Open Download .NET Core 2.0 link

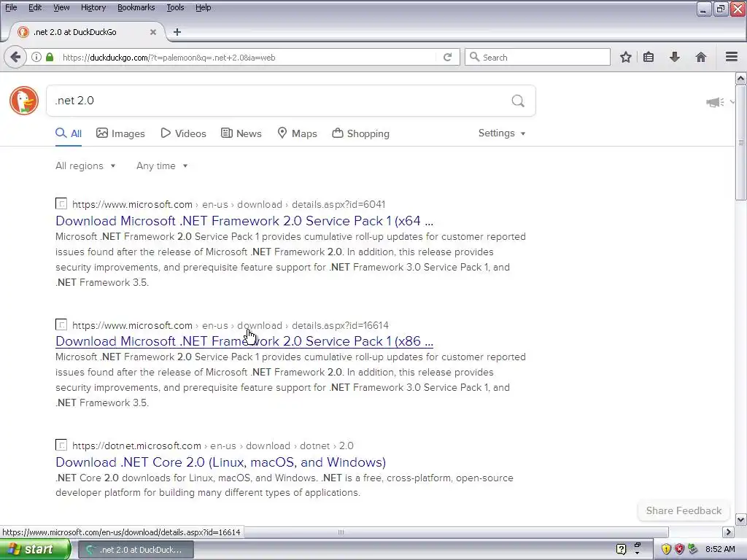[220, 462]
